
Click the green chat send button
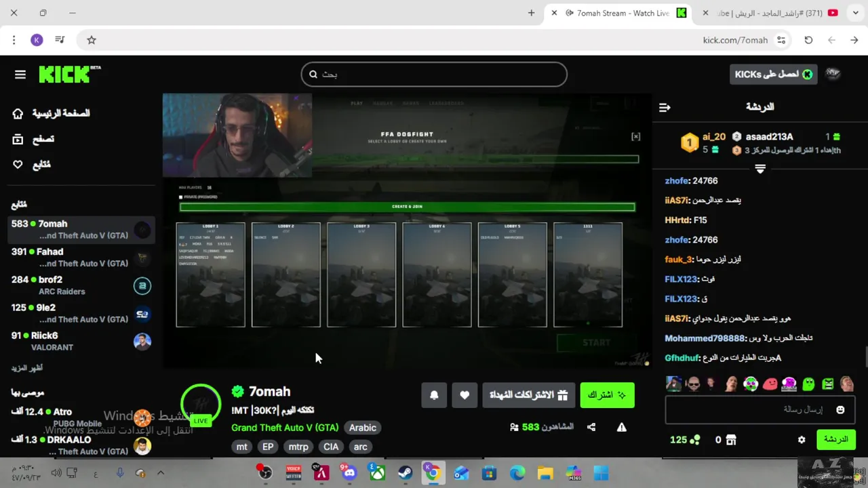(x=835, y=440)
